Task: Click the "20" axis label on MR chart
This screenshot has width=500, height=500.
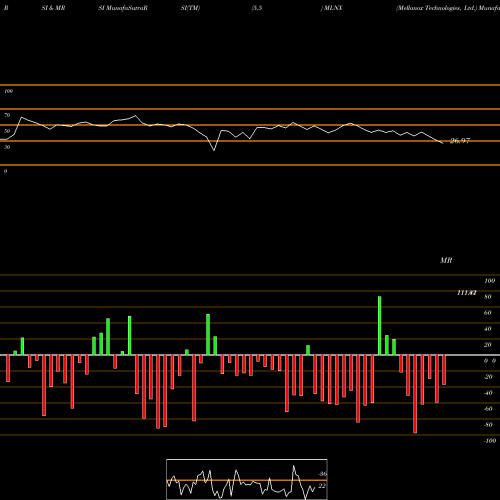Action: coord(487,345)
